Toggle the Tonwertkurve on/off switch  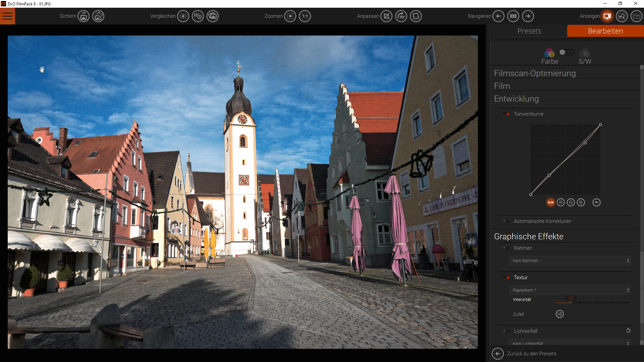506,114
